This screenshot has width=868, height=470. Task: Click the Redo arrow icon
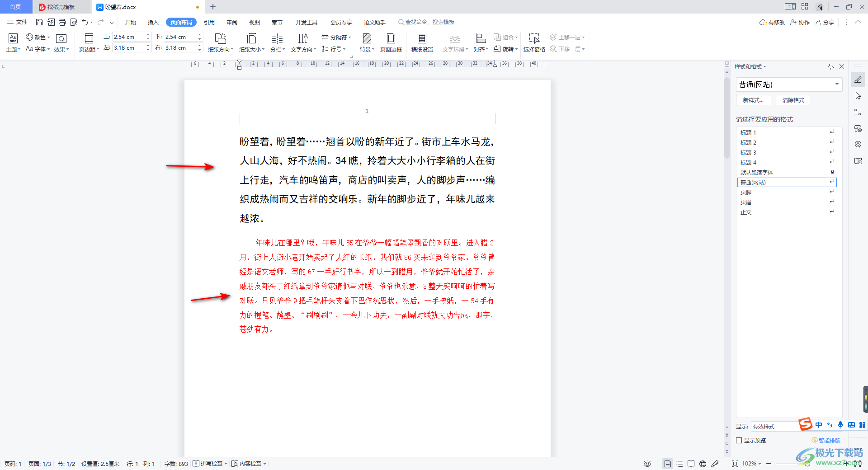pyautogui.click(x=100, y=22)
